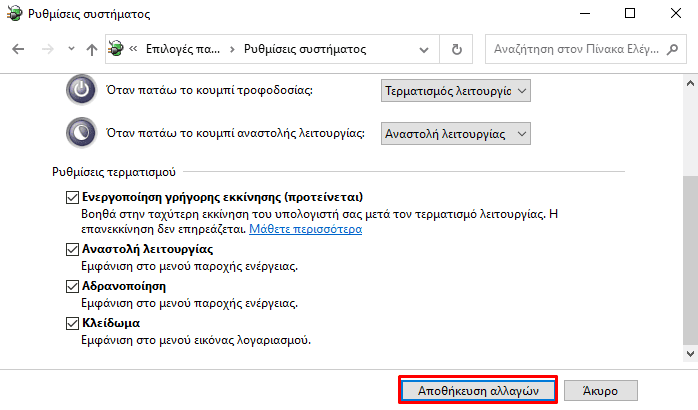Open recent locations chevron next to forward arrow
The width and height of the screenshot is (698, 410).
pyautogui.click(x=71, y=49)
